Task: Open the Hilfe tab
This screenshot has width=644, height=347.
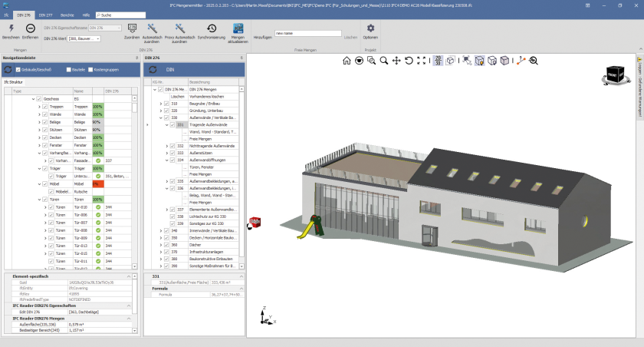Action: (x=86, y=15)
